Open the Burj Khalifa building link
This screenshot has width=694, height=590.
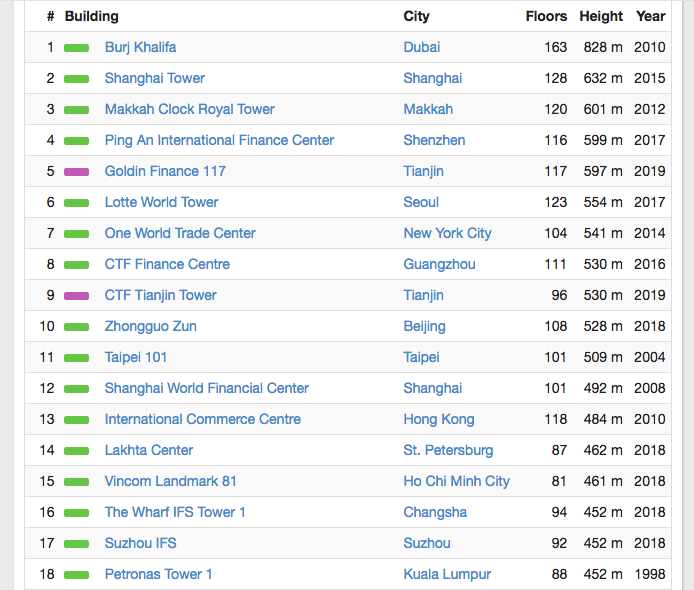[140, 47]
